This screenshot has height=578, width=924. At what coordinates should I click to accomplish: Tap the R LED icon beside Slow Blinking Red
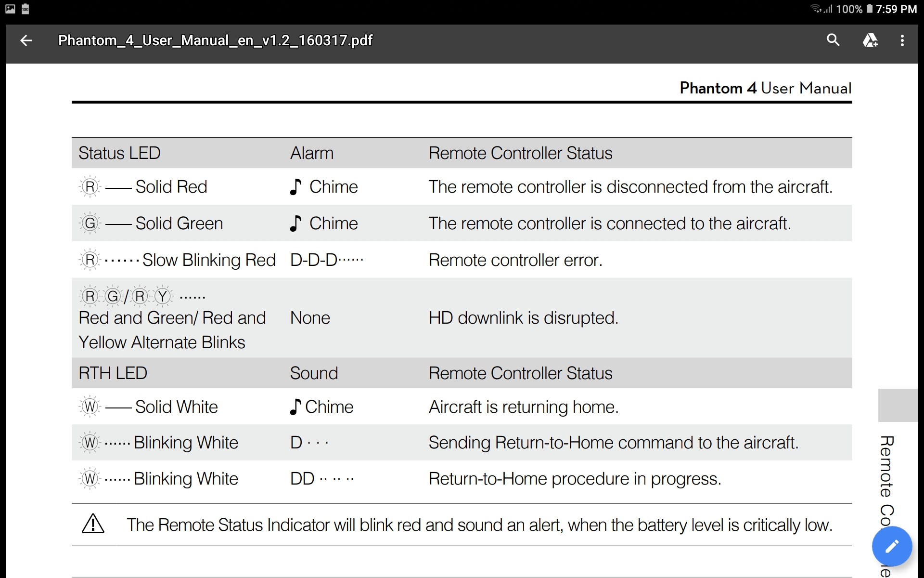[x=90, y=260]
